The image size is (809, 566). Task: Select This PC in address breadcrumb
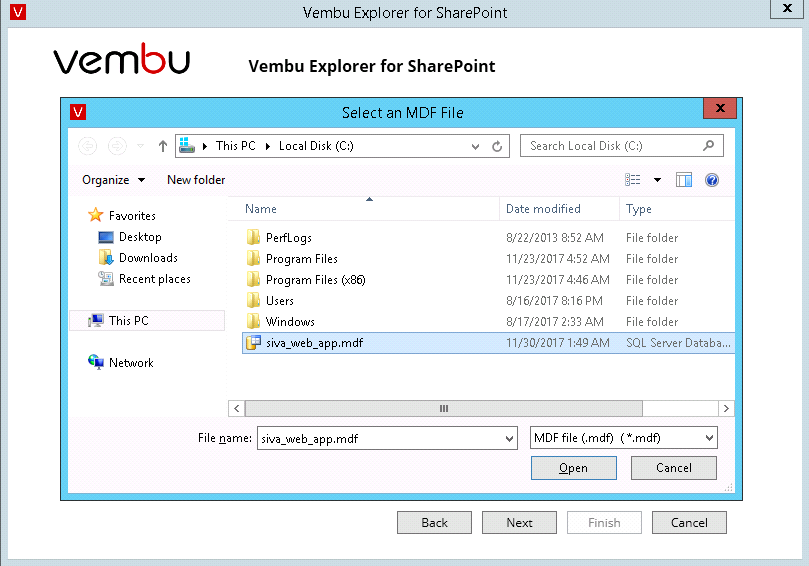pos(236,146)
